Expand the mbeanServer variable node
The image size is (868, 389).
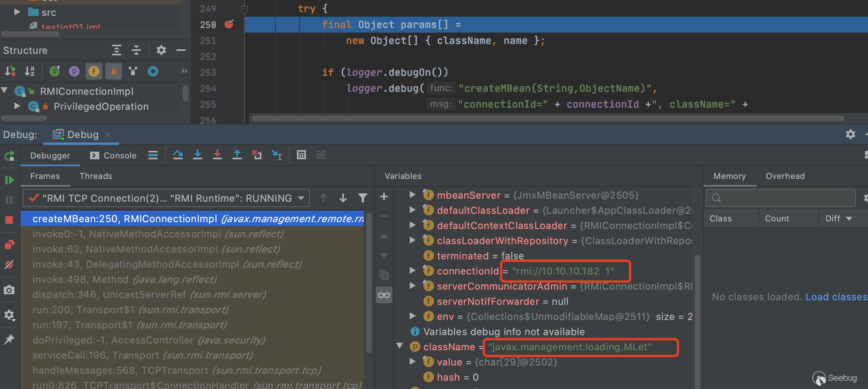point(412,195)
